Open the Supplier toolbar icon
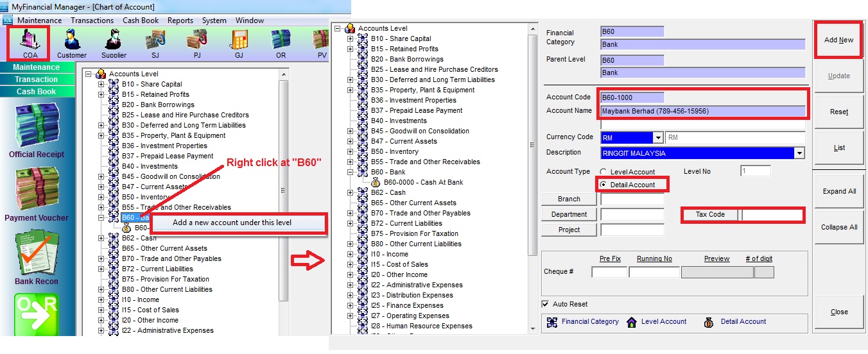The width and height of the screenshot is (868, 354). point(114,43)
